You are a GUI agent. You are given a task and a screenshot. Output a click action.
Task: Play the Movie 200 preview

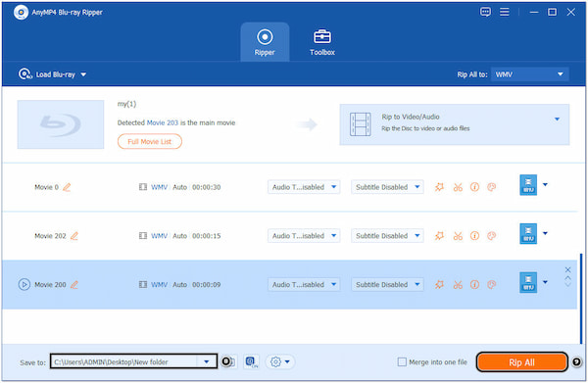(24, 284)
